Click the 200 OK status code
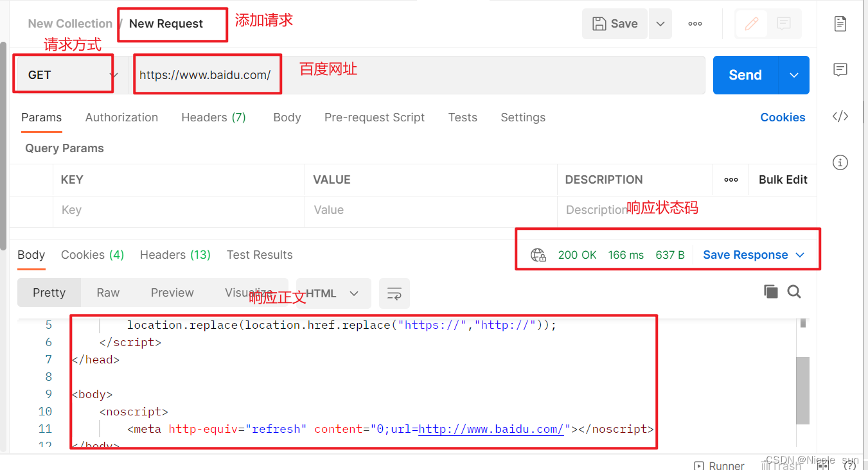Image resolution: width=868 pixels, height=470 pixels. 578,255
